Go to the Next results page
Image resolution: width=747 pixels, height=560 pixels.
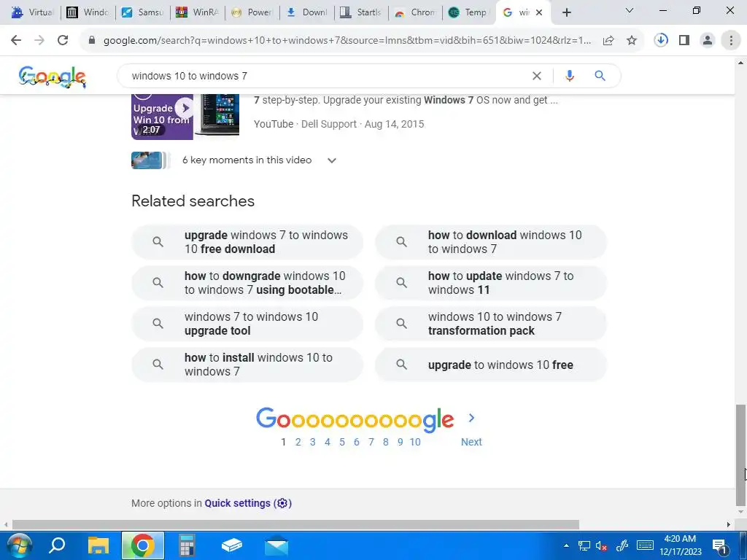[471, 442]
